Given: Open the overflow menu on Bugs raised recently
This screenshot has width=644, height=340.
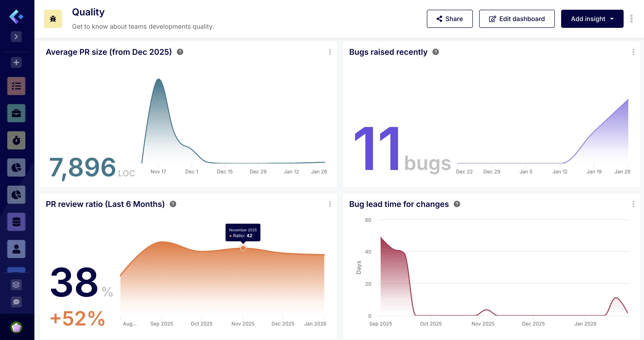Looking at the screenshot, I should point(633,52).
